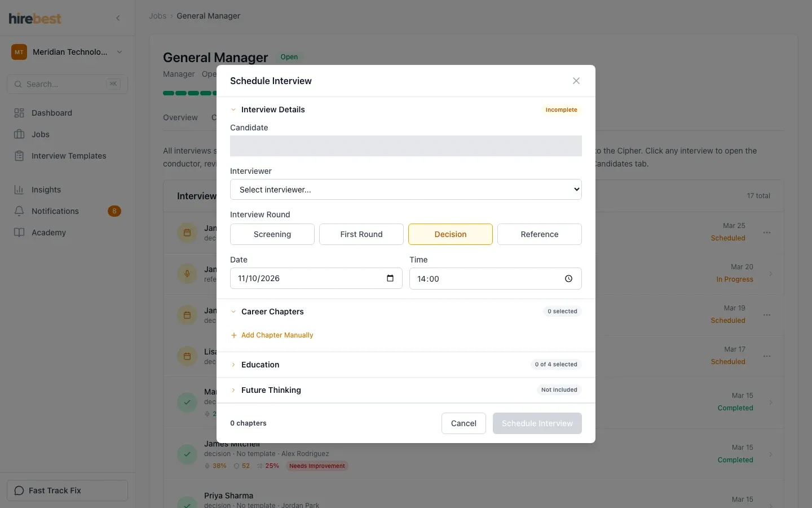Click the Cancel button
The height and width of the screenshot is (508, 812).
464,423
